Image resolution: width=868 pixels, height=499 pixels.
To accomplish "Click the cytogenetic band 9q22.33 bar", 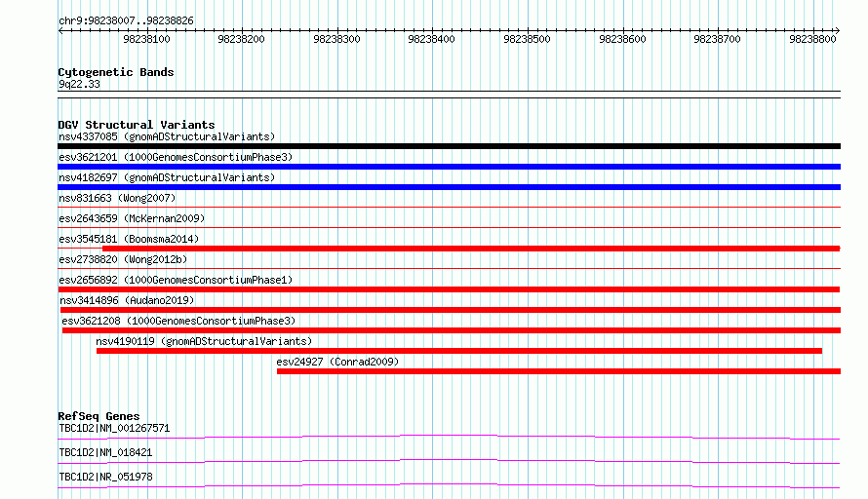I will tap(449, 95).
